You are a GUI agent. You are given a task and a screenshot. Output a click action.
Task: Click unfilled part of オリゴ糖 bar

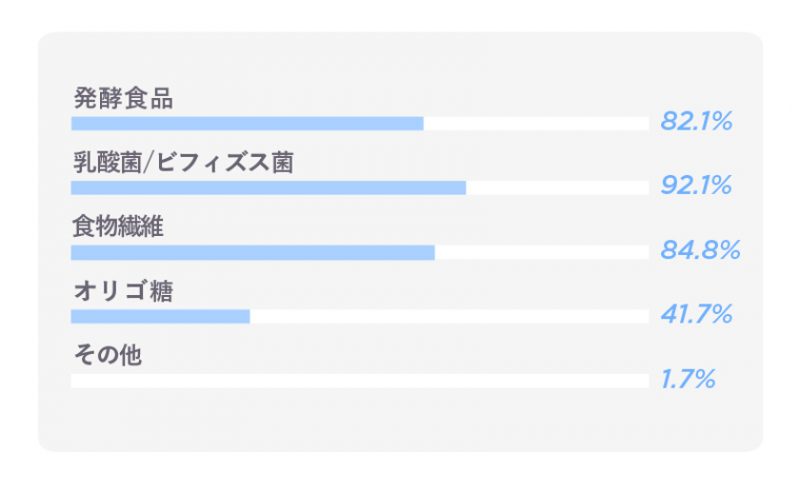(449, 316)
